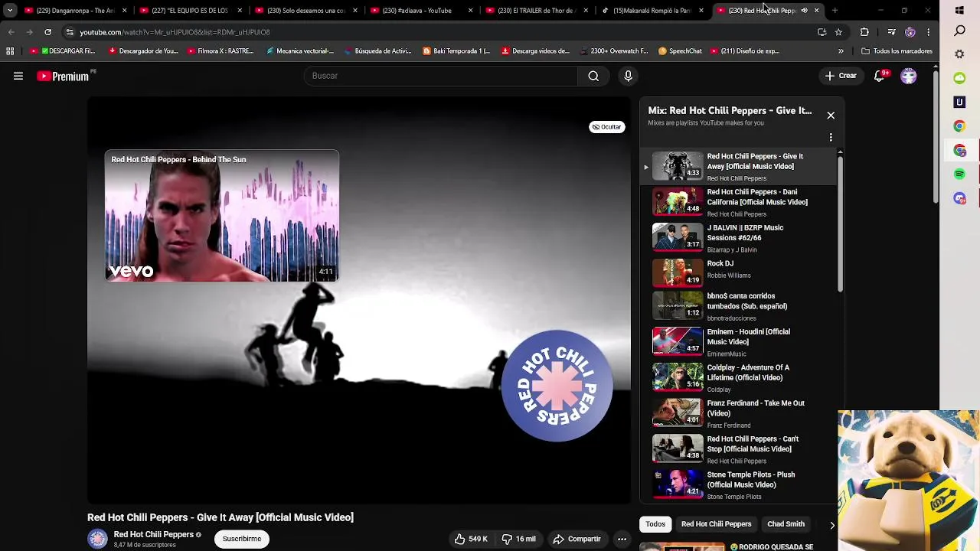Open YouTube notifications bell
980x551 pixels.
[880, 76]
